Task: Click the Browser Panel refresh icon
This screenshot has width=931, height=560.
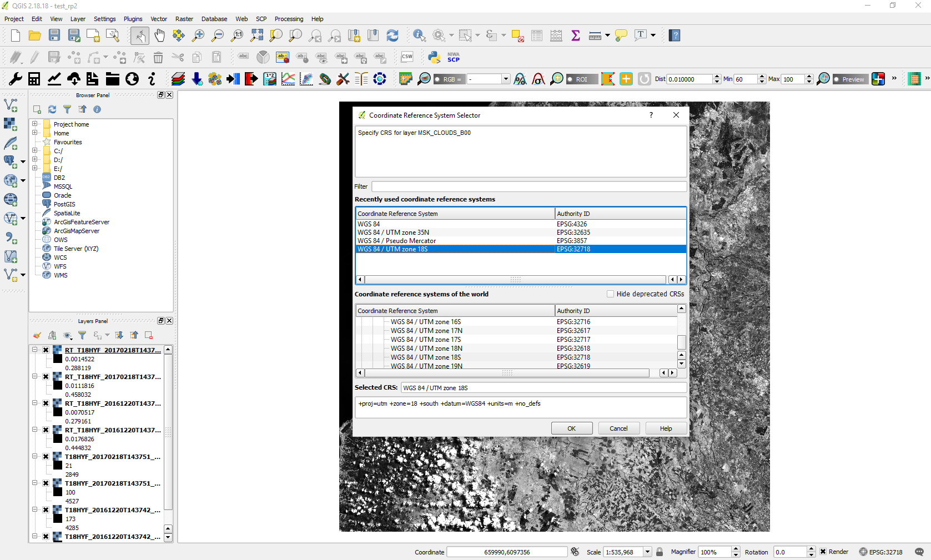Action: click(x=52, y=109)
